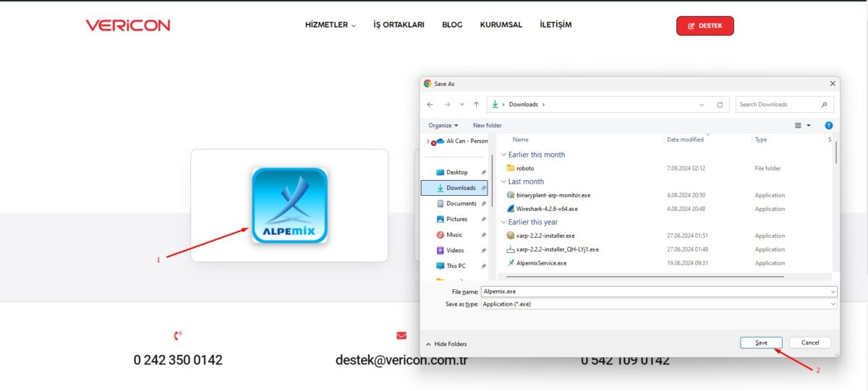Select Desktop in the navigation pane
This screenshot has width=868, height=391.
(457, 172)
